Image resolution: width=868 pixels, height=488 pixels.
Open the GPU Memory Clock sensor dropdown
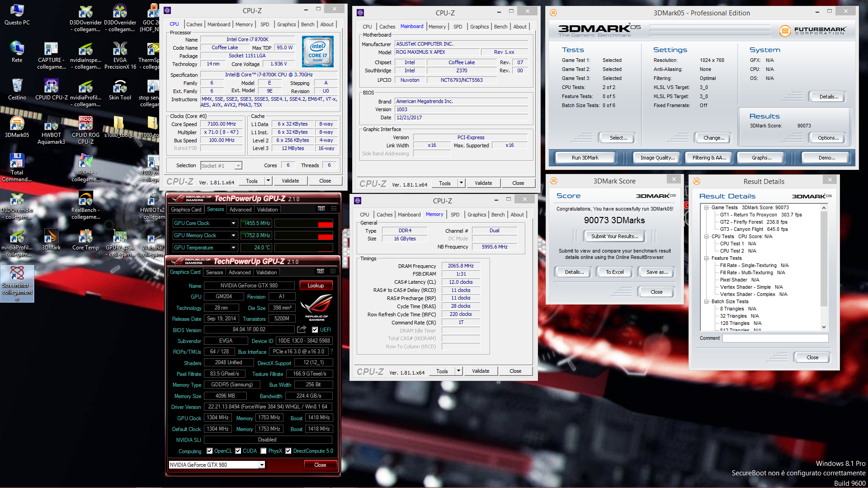tap(233, 235)
